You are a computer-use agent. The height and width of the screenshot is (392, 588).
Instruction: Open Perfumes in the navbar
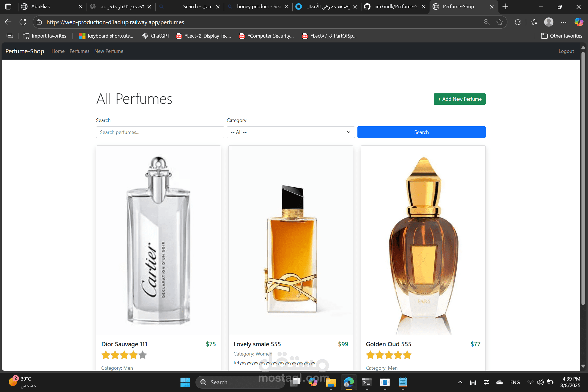coord(79,51)
